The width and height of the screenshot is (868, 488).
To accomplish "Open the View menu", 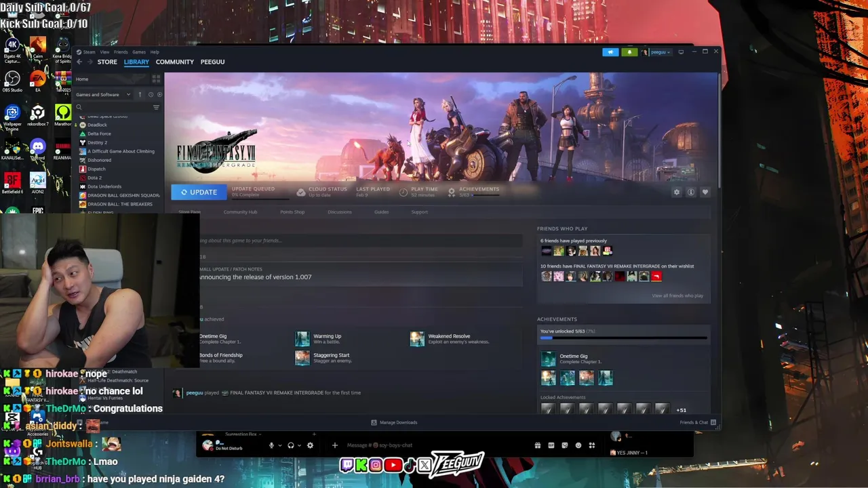I will [104, 52].
